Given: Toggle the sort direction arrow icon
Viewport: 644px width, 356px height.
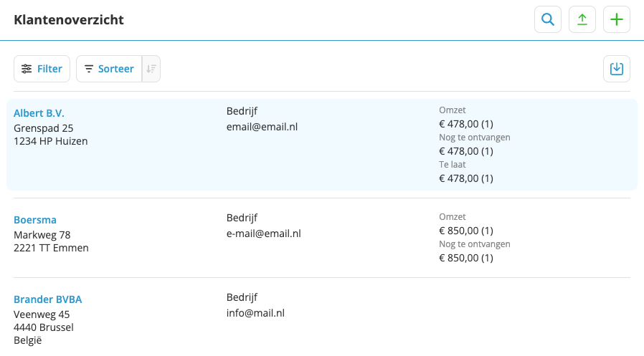Looking at the screenshot, I should [x=151, y=69].
